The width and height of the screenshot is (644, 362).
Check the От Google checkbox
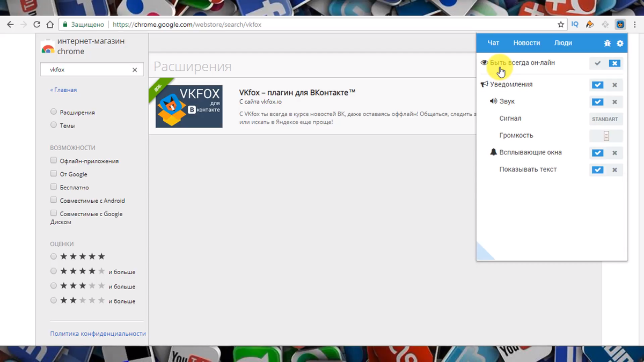(x=53, y=174)
